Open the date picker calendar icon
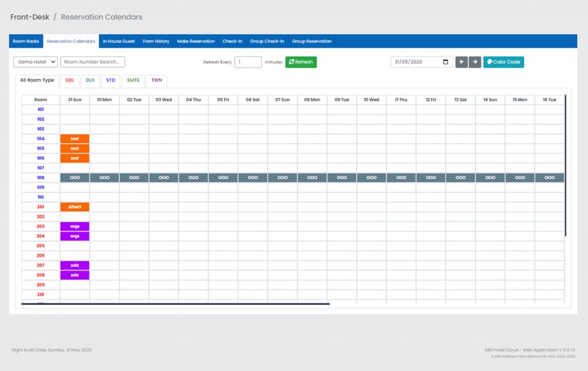Viewport: 588px width, 371px height. click(x=446, y=62)
